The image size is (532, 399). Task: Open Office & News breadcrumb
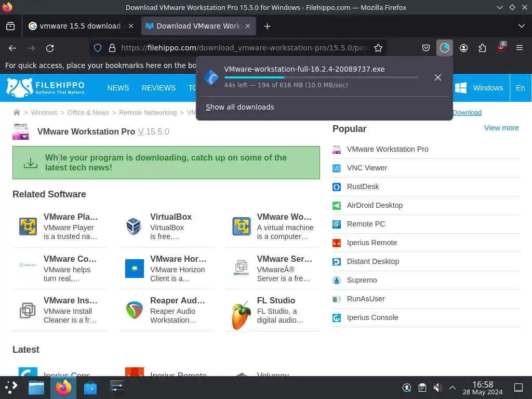click(88, 113)
